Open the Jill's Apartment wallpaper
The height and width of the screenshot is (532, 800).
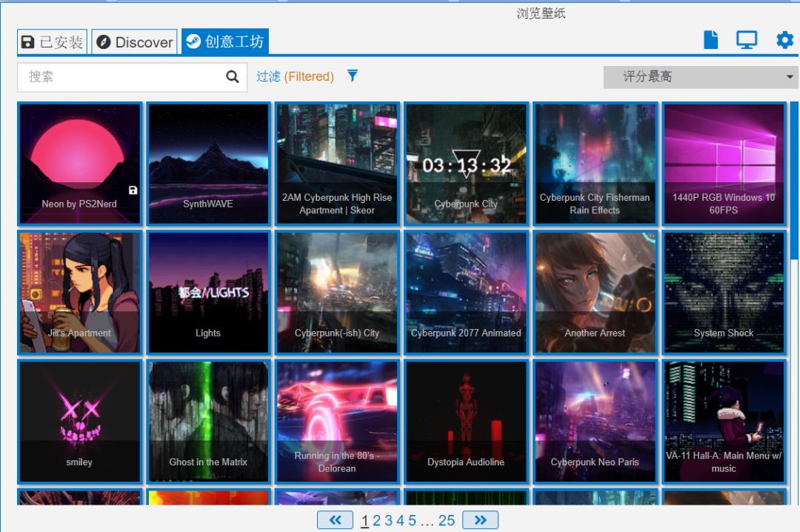[79, 292]
